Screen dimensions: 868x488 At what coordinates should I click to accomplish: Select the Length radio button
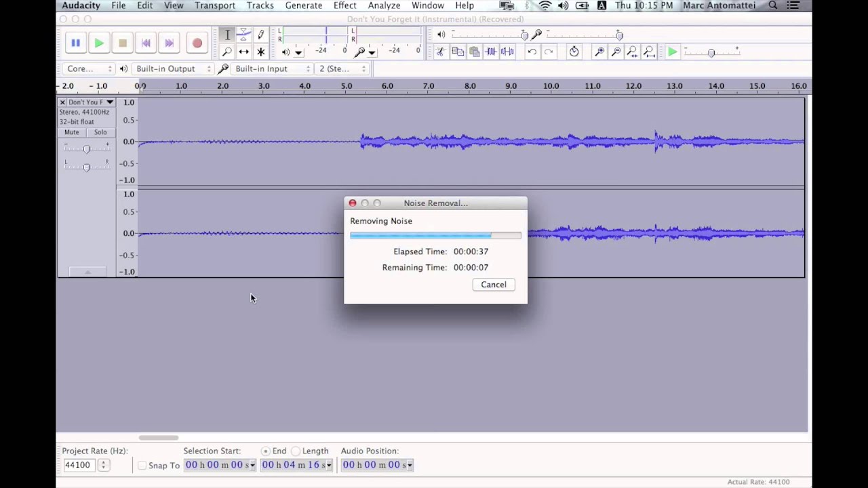pyautogui.click(x=295, y=451)
